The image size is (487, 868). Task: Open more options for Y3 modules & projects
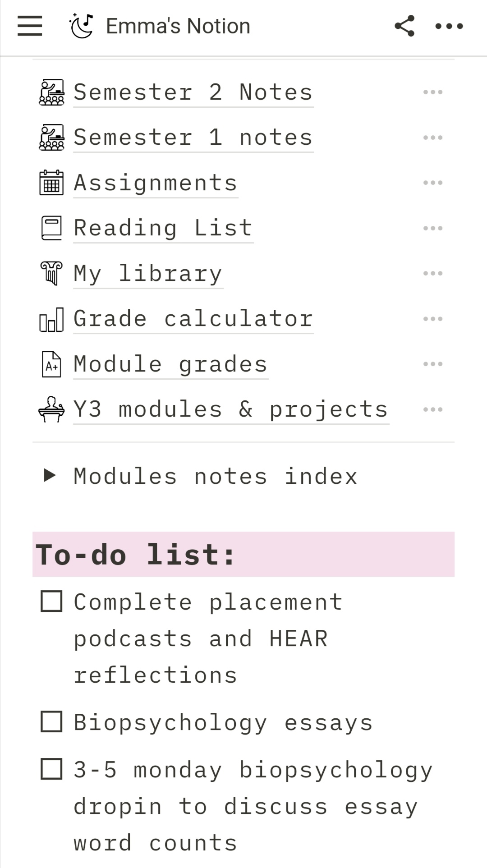click(432, 409)
